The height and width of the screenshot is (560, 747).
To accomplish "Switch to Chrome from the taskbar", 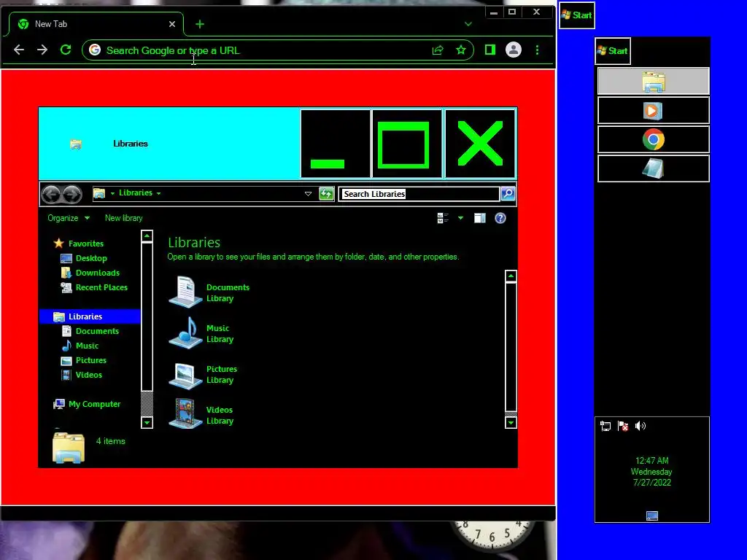I will pyautogui.click(x=653, y=139).
